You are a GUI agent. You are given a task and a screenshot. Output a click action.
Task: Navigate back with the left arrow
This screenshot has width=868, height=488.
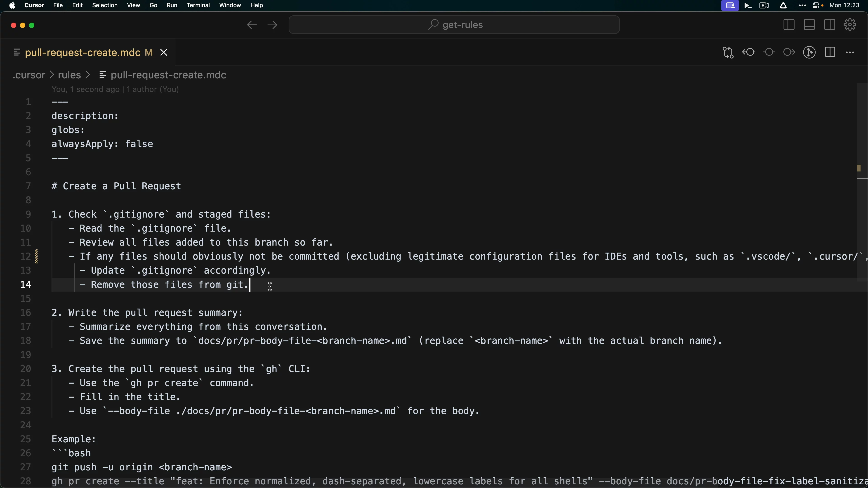pos(252,25)
